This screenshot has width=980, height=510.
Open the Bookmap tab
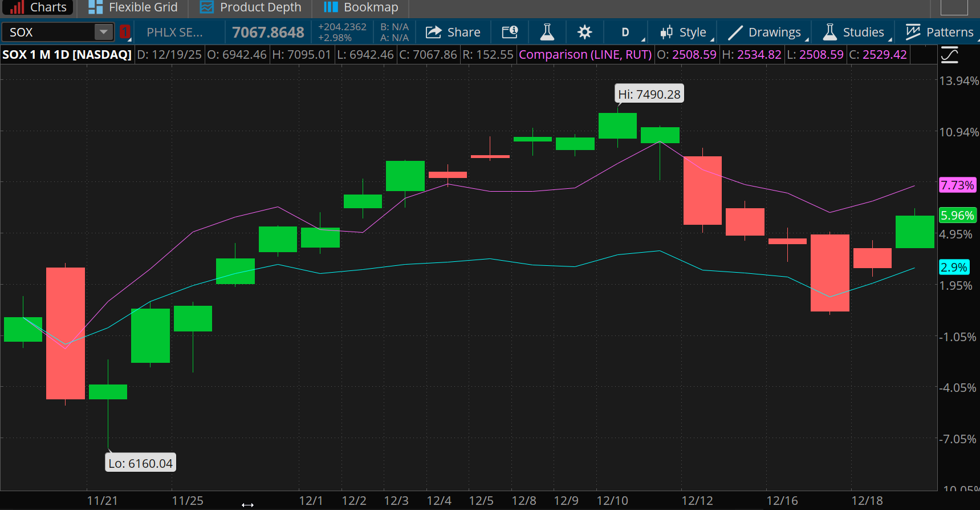pos(361,7)
